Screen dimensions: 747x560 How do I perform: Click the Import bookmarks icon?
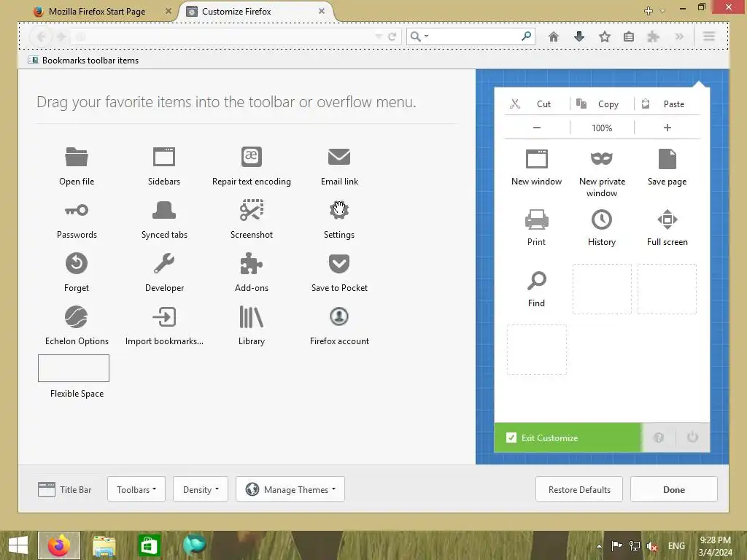click(164, 316)
